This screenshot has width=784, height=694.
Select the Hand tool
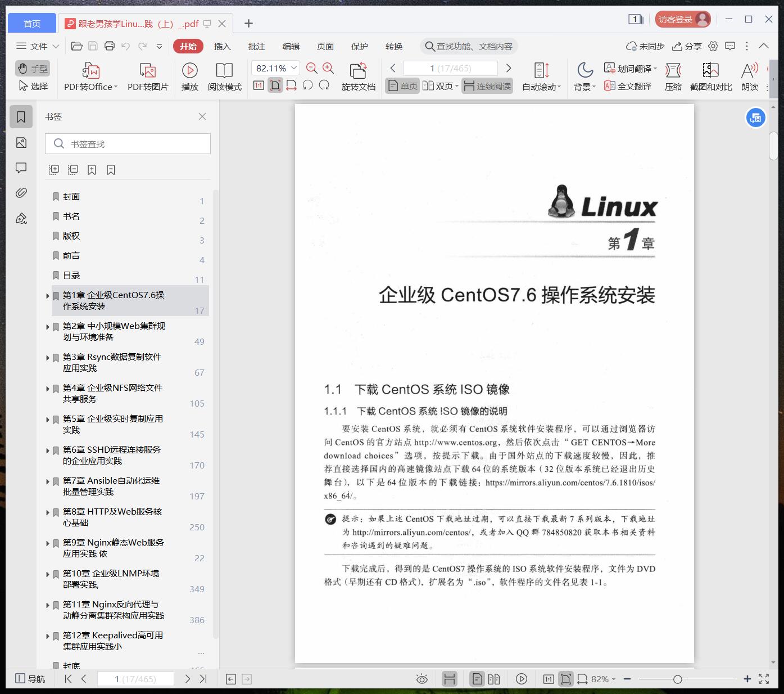(x=33, y=69)
